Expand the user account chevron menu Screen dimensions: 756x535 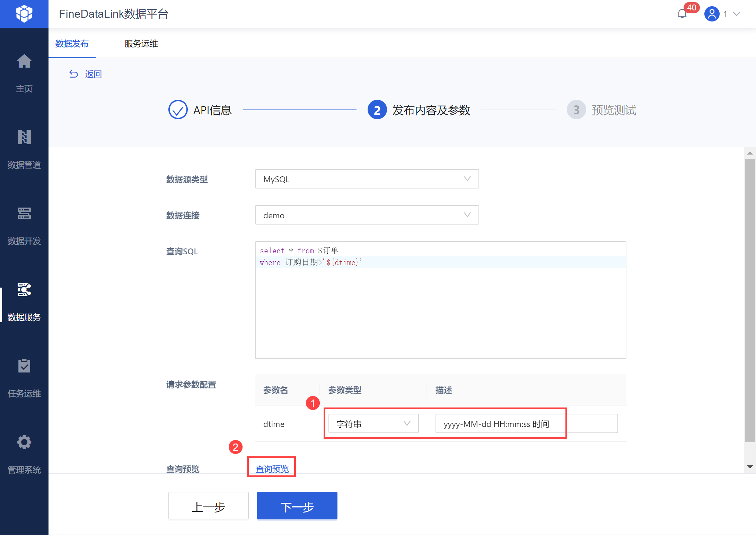pos(737,14)
